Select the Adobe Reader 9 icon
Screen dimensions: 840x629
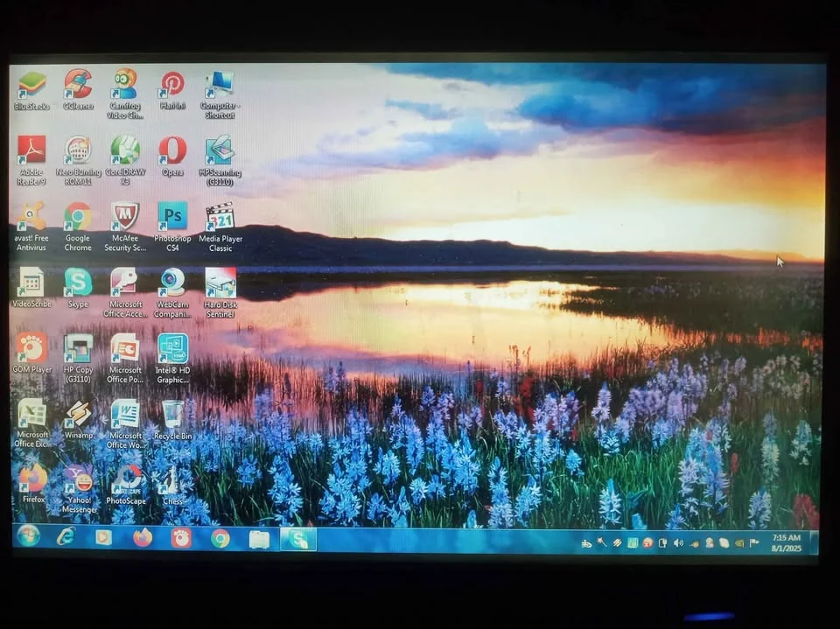point(31,160)
